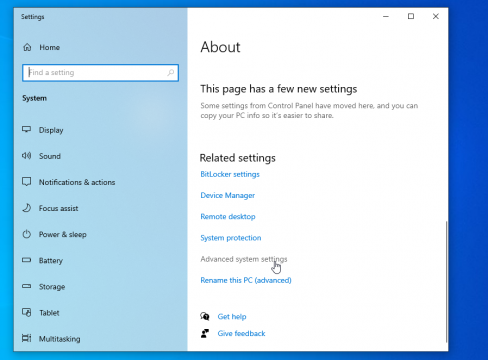The height and width of the screenshot is (360, 488).
Task: Open Display settings page
Action: pyautogui.click(x=51, y=130)
